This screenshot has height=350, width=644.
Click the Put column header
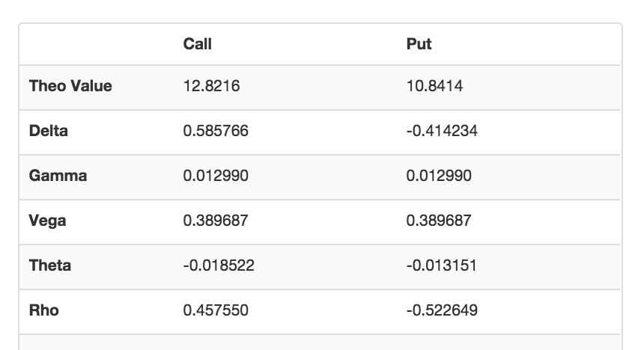point(419,44)
